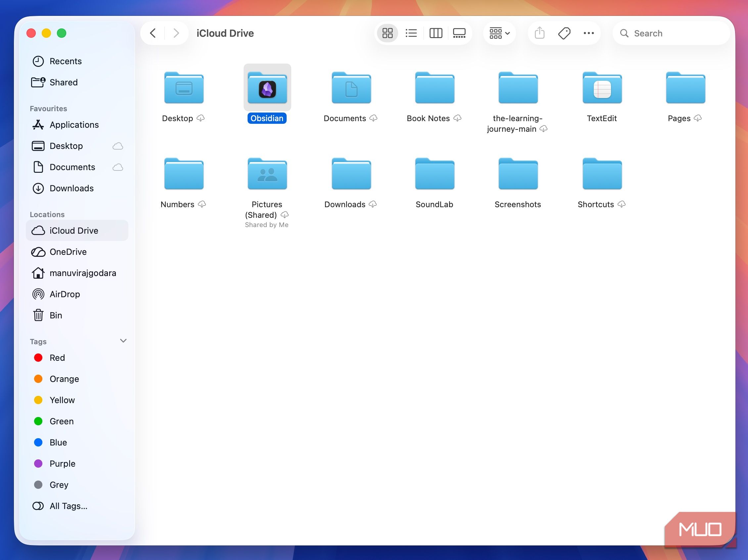Go back with the left chevron

[153, 33]
